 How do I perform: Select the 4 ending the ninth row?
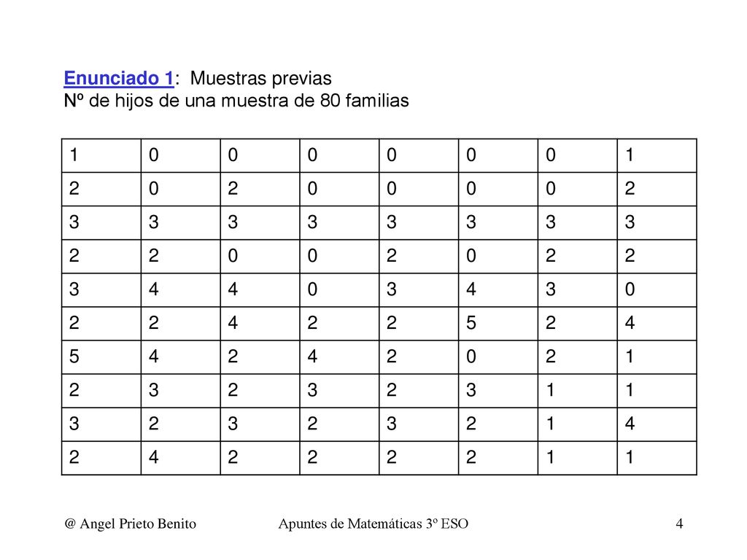(x=657, y=424)
